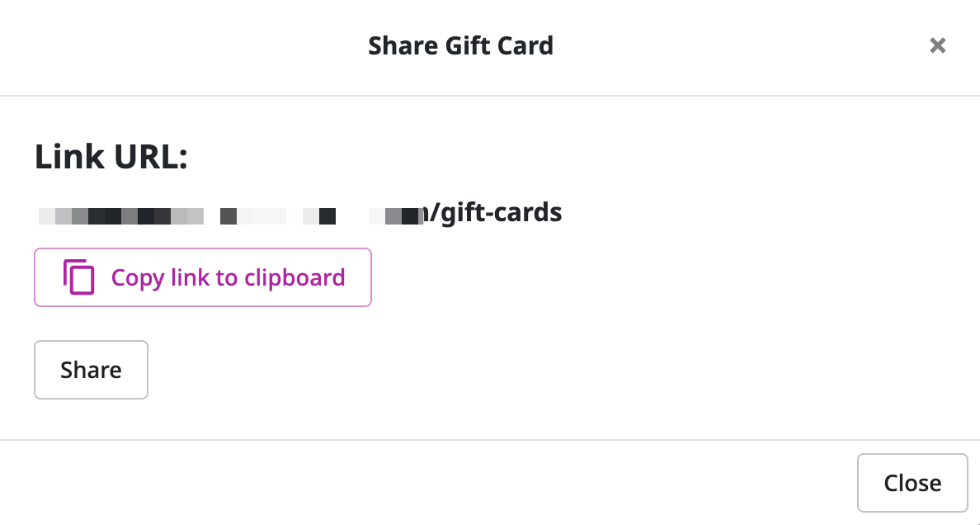The height and width of the screenshot is (525, 980).
Task: Click the 'Share' text inside the gray-outlined button
Action: (91, 370)
